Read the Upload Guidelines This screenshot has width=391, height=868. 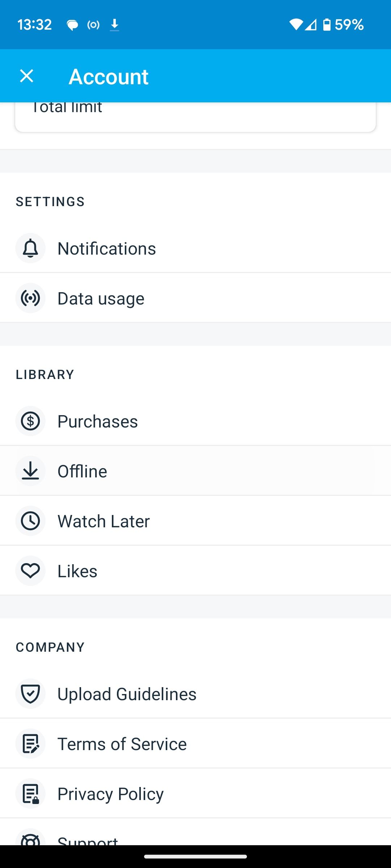pyautogui.click(x=127, y=694)
